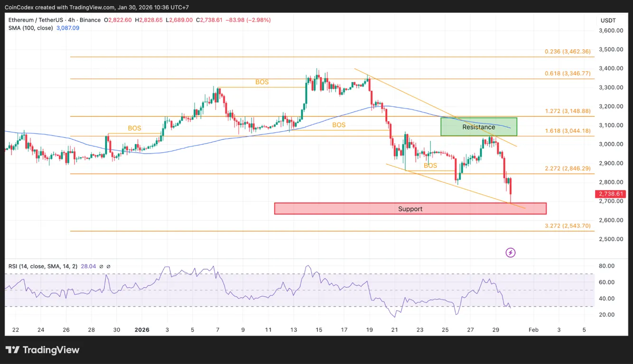The height and width of the screenshot is (364, 633).
Task: Select the red Support zone box
Action: 410,209
